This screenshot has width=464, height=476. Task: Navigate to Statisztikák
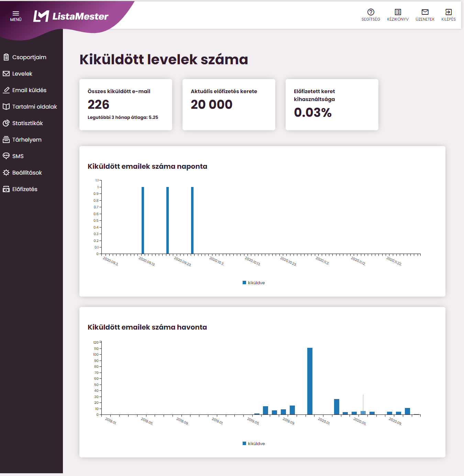(x=27, y=123)
